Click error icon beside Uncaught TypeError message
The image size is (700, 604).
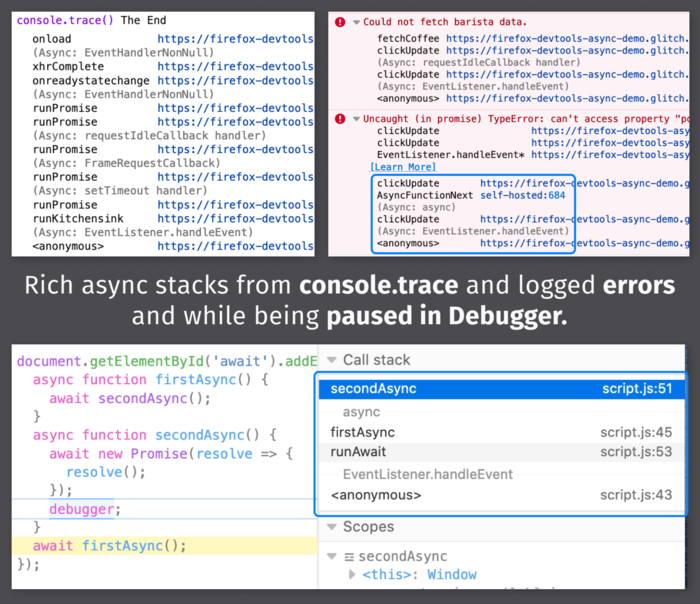point(341,119)
